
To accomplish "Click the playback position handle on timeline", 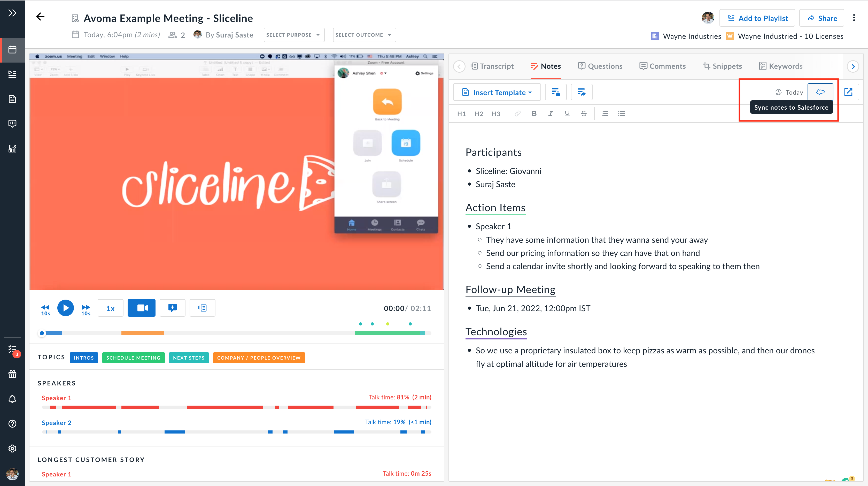I will click(42, 333).
